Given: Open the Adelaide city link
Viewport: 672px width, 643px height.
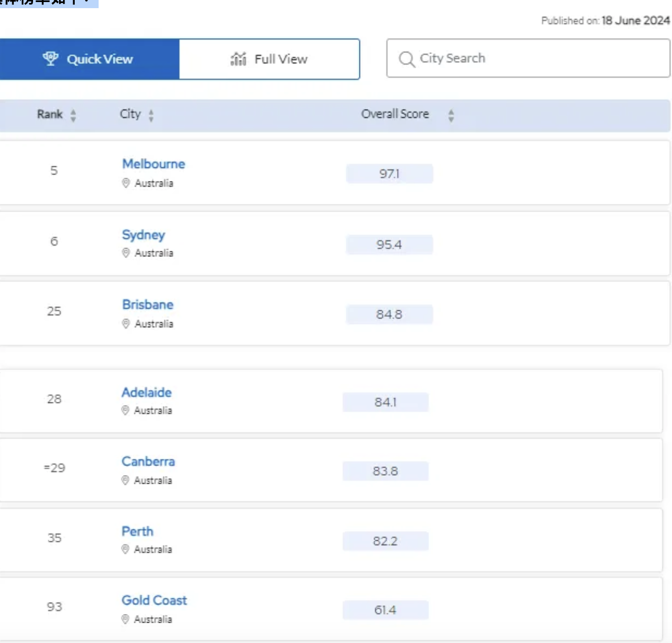Looking at the screenshot, I should (x=146, y=392).
